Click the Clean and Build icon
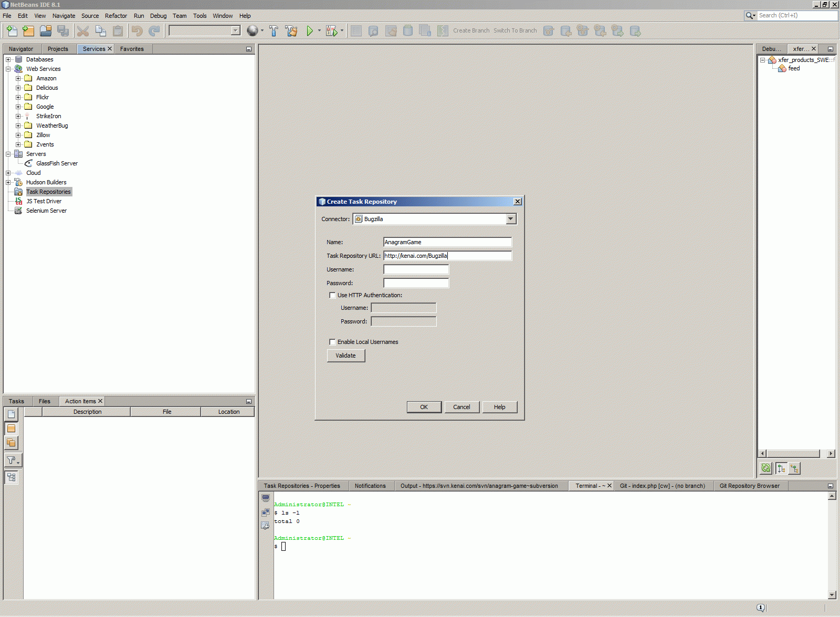The height and width of the screenshot is (617, 840). (x=291, y=31)
